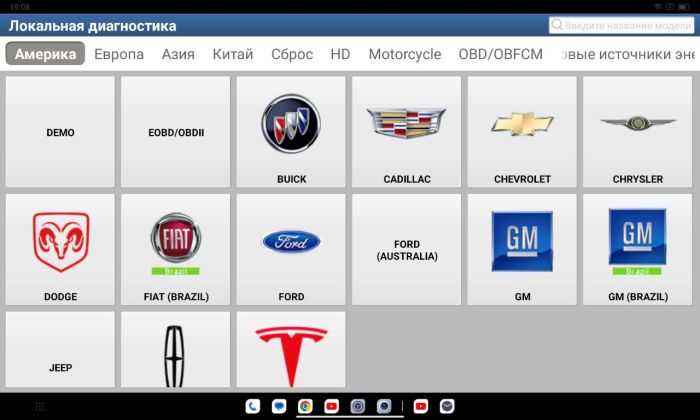Switch to the Азия tab
Image resolution: width=700 pixels, height=420 pixels.
[178, 54]
